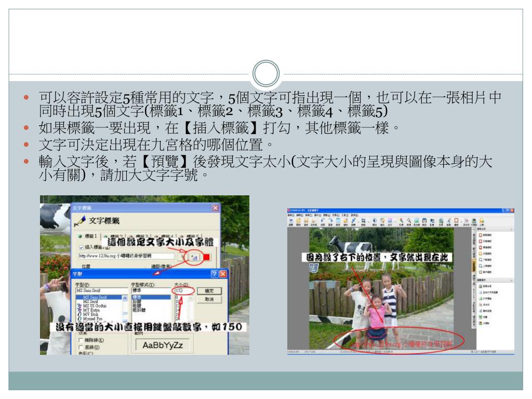This screenshot has height=399, width=532.
Task: Click the font style field showing 標準
Action: tap(151, 291)
